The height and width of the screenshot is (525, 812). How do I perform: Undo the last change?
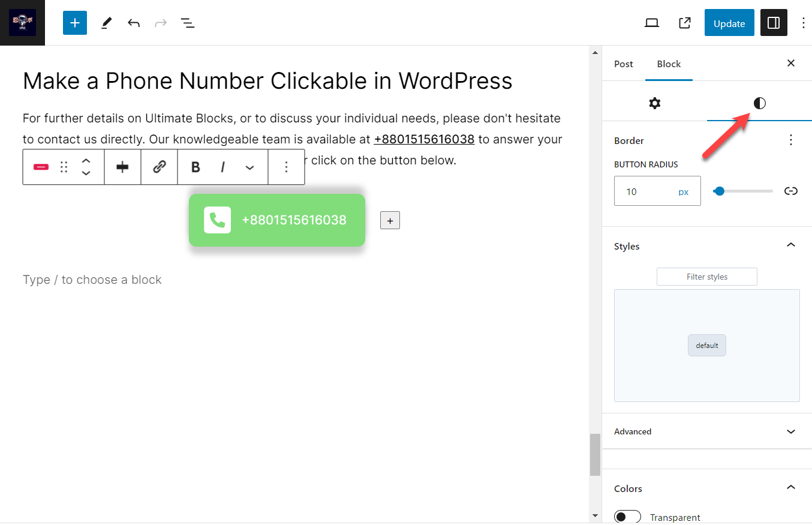(x=134, y=23)
